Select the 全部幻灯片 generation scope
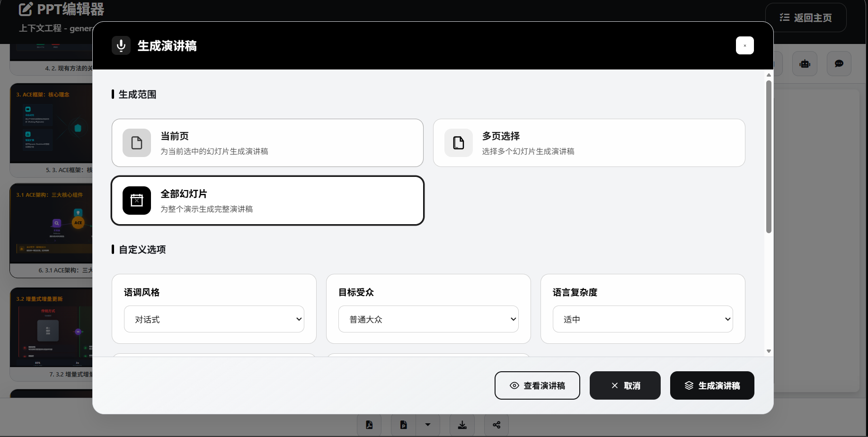The width and height of the screenshot is (868, 437). [x=267, y=200]
